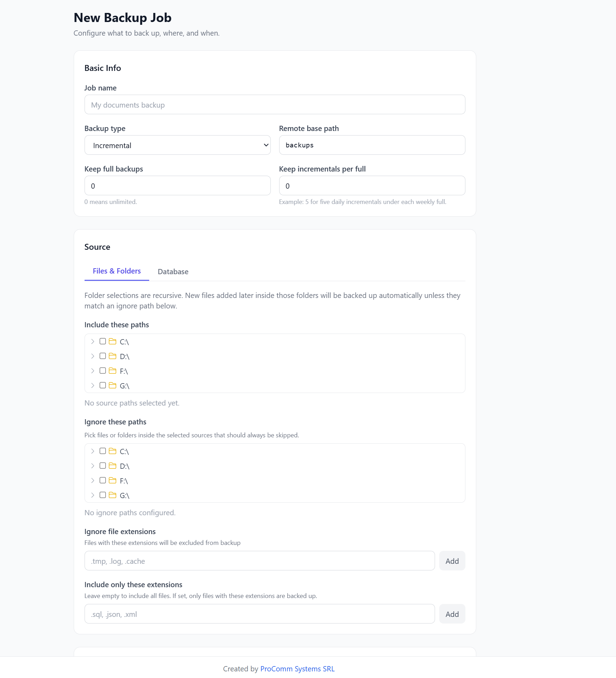Image resolution: width=616 pixels, height=678 pixels.
Task: Enable the G:\ checkbox in Include these paths
Action: [103, 385]
